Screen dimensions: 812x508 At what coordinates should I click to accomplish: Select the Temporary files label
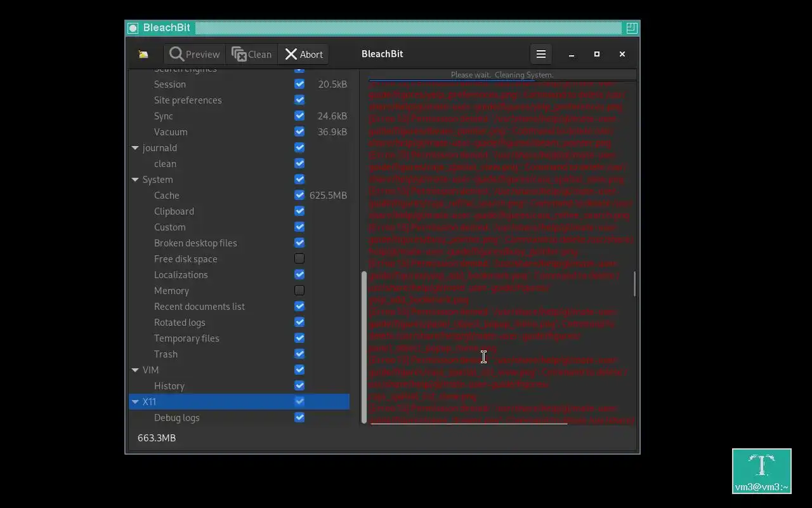(x=187, y=338)
